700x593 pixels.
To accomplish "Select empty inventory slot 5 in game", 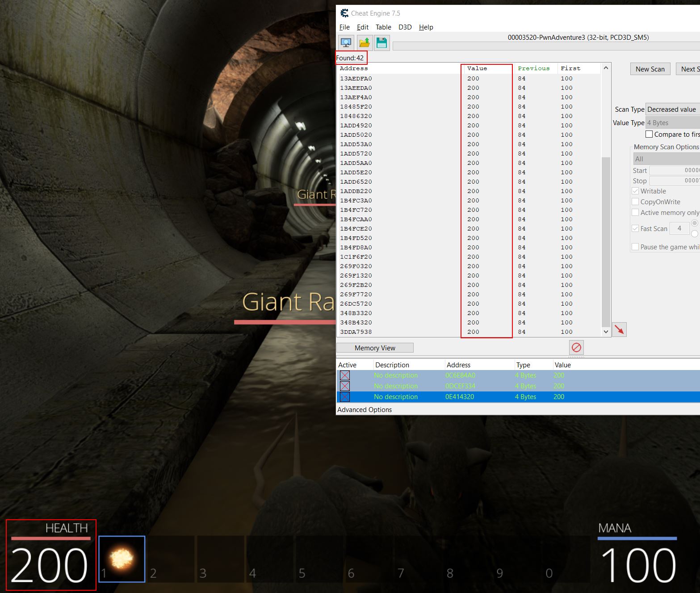I will pyautogui.click(x=319, y=559).
